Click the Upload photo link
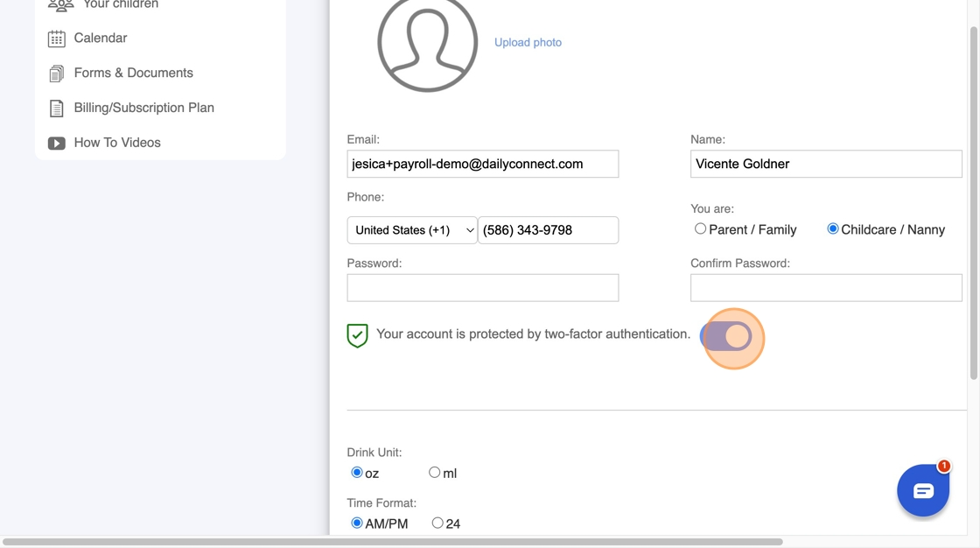This screenshot has width=980, height=548. point(528,43)
